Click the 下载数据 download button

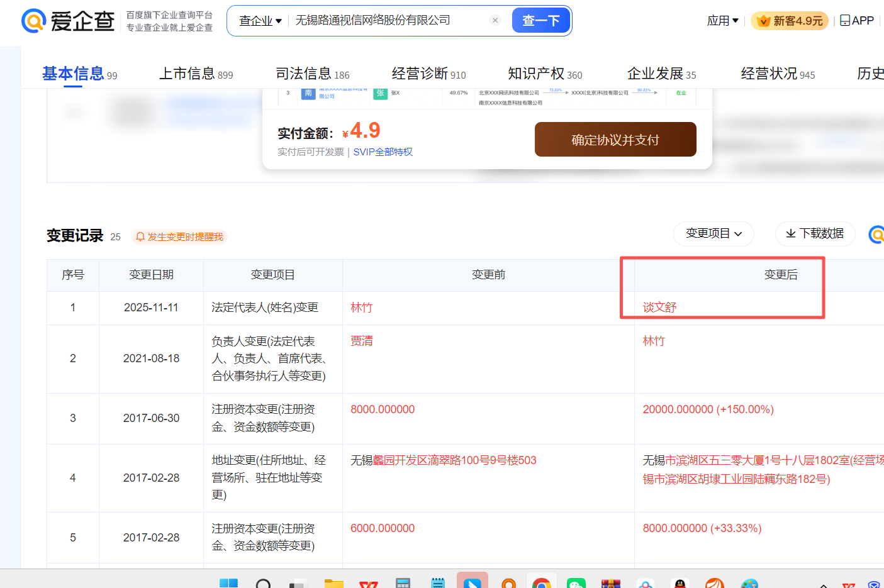[x=815, y=234]
